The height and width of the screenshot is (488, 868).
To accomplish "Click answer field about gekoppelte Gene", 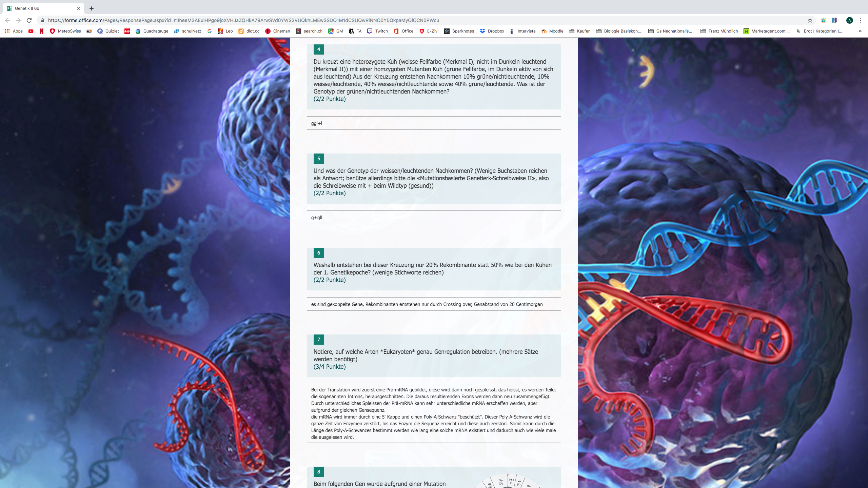I will click(x=434, y=304).
